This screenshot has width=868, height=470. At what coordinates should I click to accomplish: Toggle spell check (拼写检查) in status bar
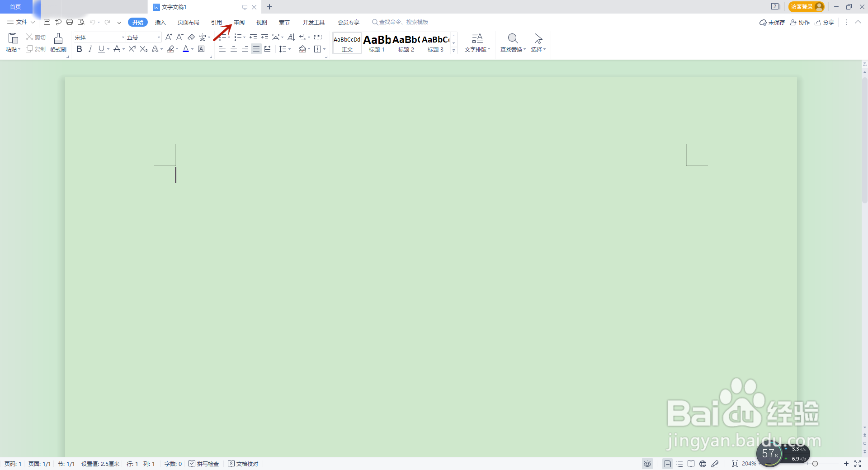tap(203, 464)
